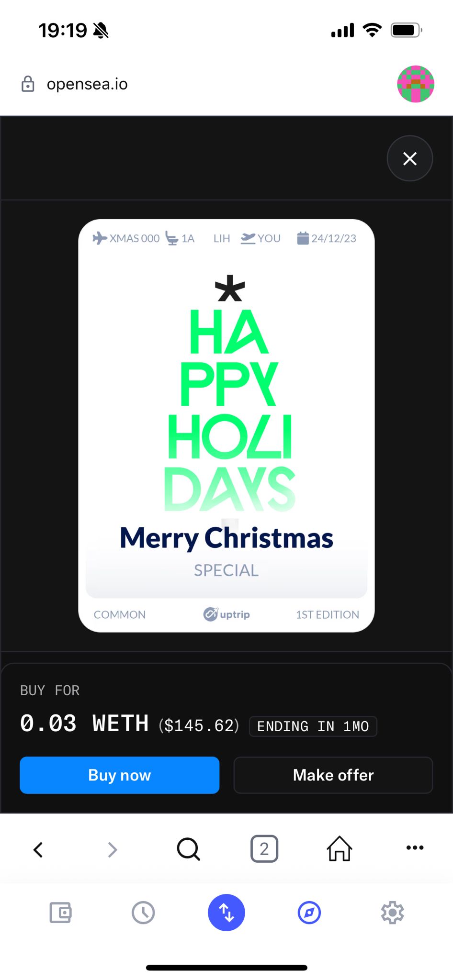Tap the blue swap arrows button

pyautogui.click(x=226, y=913)
